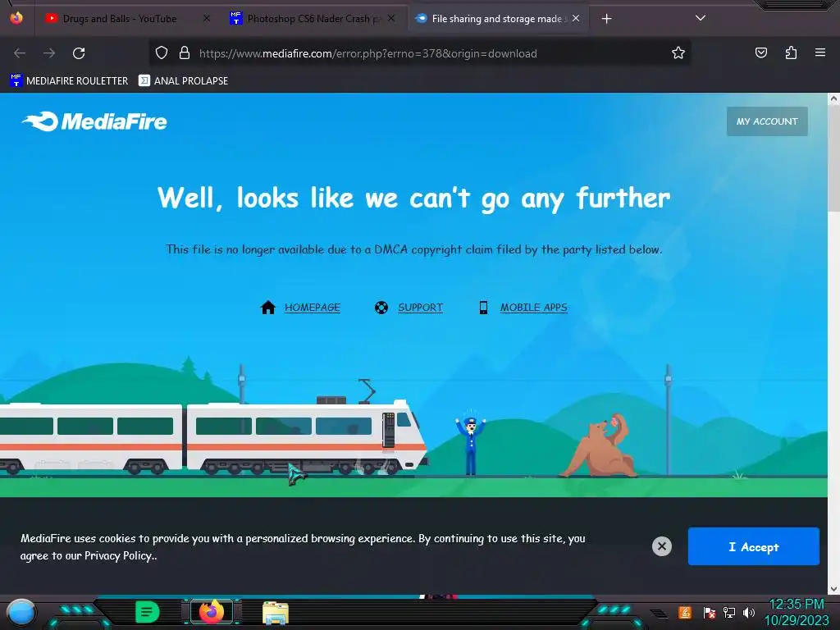Click the browser back arrow
This screenshot has width=840, height=630.
(x=20, y=53)
